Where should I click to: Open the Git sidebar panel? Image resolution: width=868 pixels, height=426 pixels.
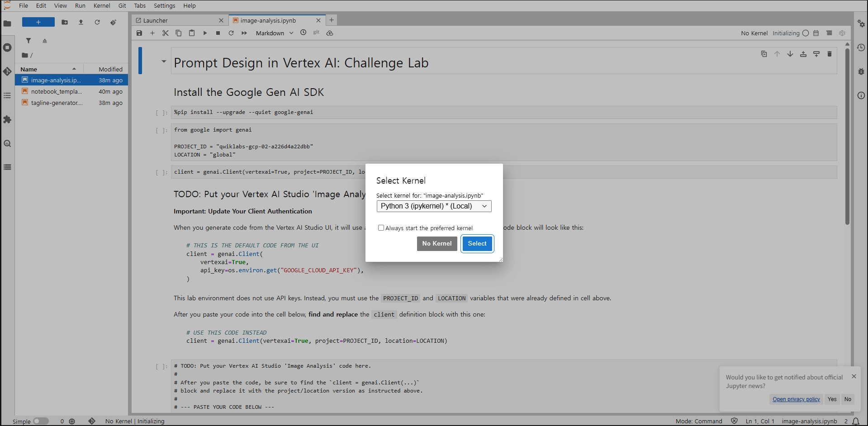7,71
